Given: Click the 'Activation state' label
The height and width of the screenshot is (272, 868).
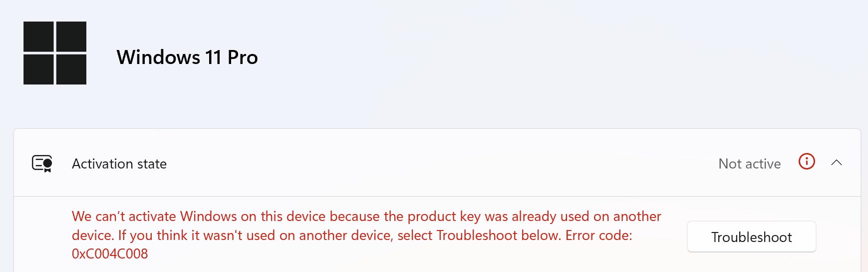Looking at the screenshot, I should pyautogui.click(x=119, y=163).
